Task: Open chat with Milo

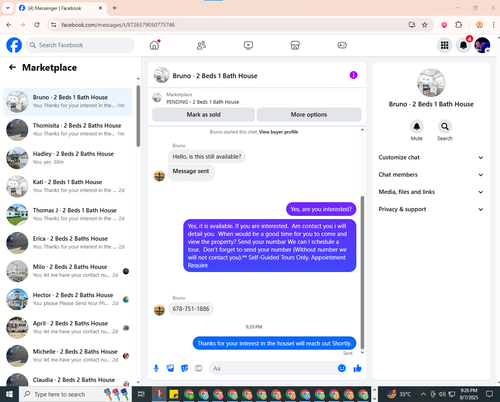Action: coord(68,271)
